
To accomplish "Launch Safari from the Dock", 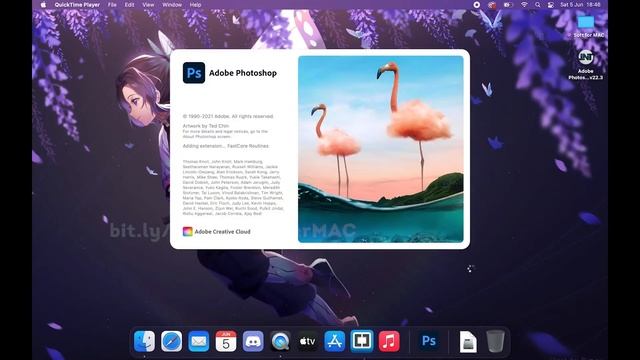I will [171, 341].
